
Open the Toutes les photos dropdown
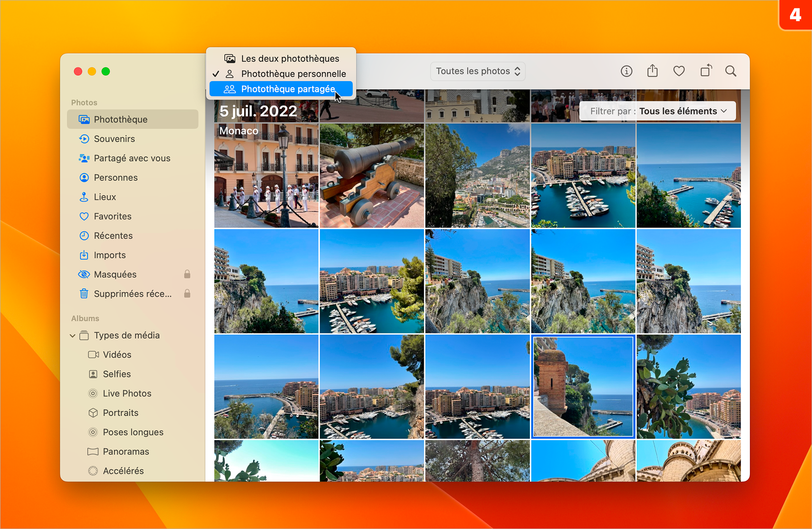477,71
